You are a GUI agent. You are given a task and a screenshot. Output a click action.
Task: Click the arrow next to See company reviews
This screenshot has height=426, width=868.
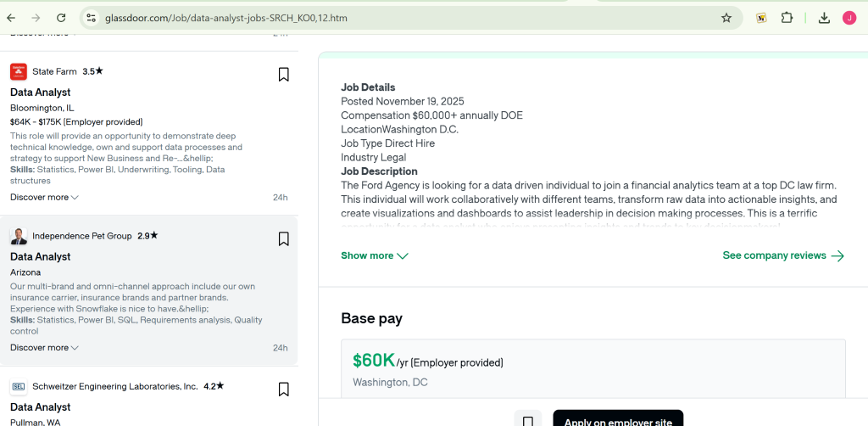[837, 255]
